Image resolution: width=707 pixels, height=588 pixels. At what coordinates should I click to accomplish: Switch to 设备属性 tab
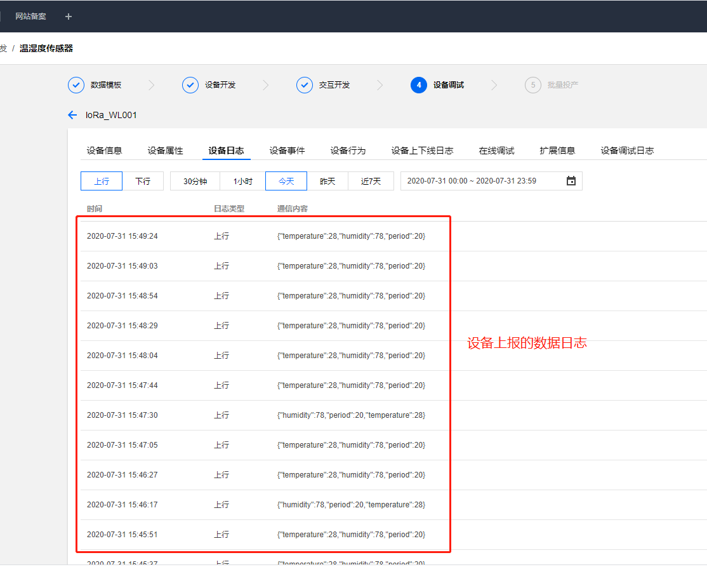click(x=165, y=150)
